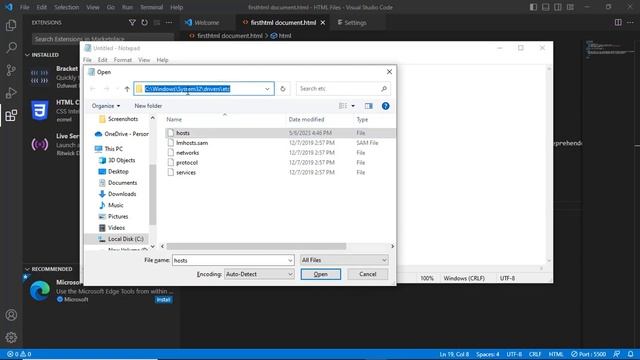Click Spaces: 4 in status bar
This screenshot has height=360, width=640.
click(x=487, y=354)
